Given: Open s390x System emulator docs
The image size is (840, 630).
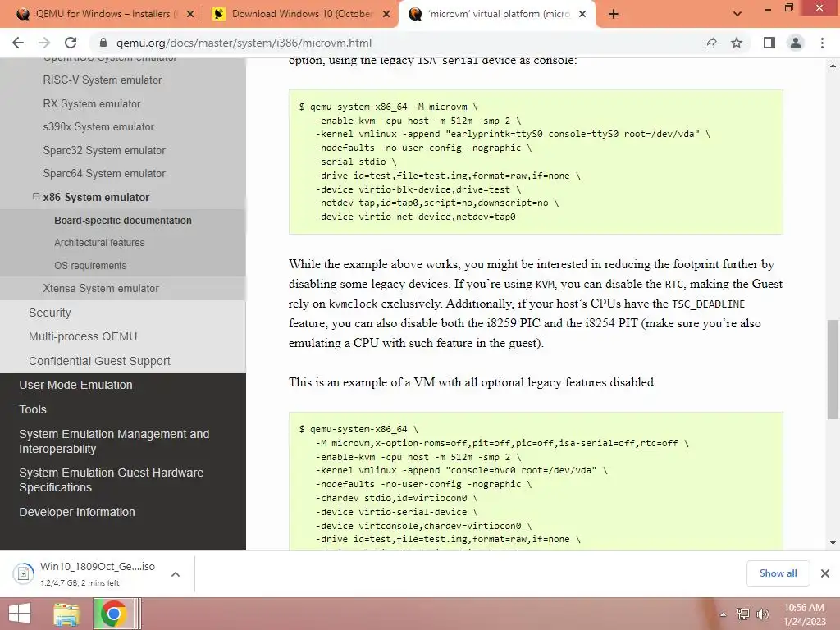Looking at the screenshot, I should pyautogui.click(x=98, y=126).
